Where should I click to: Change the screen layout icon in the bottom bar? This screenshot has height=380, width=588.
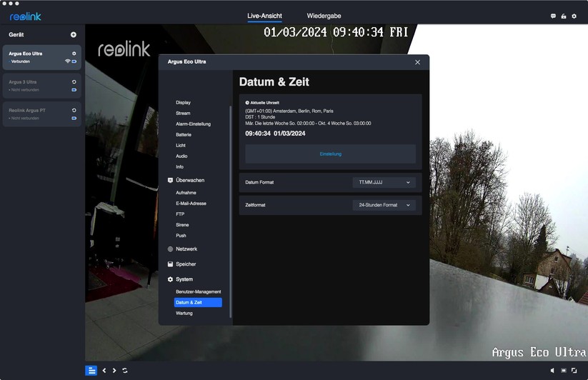[563, 370]
